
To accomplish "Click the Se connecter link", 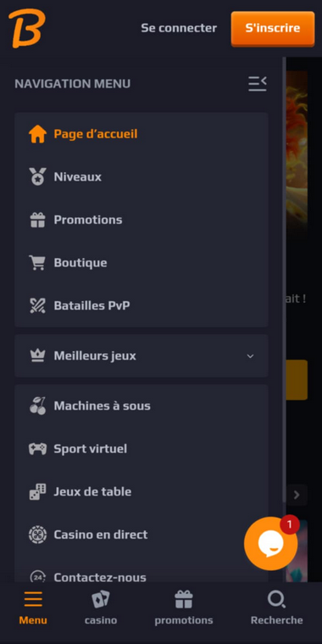I will (x=179, y=28).
